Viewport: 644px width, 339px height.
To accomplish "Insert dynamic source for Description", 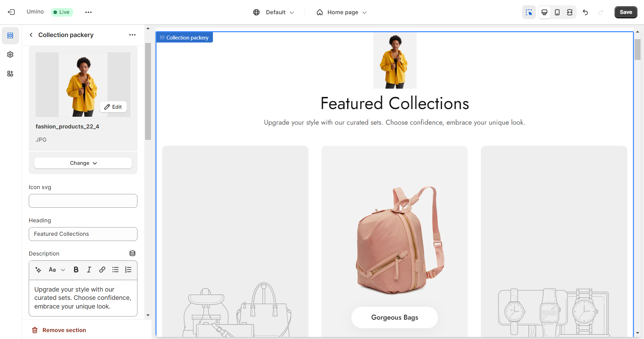I will click(x=132, y=253).
